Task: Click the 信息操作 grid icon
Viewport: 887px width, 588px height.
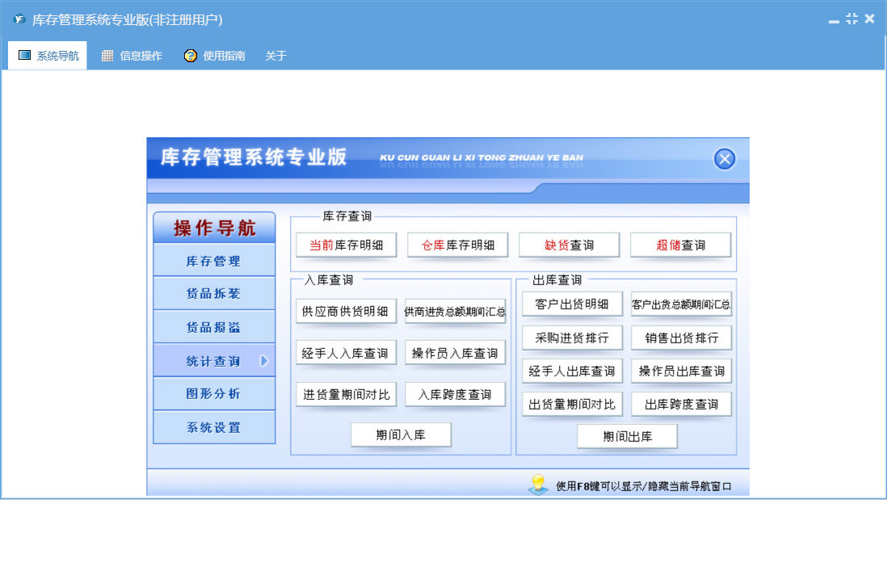Action: (x=107, y=56)
